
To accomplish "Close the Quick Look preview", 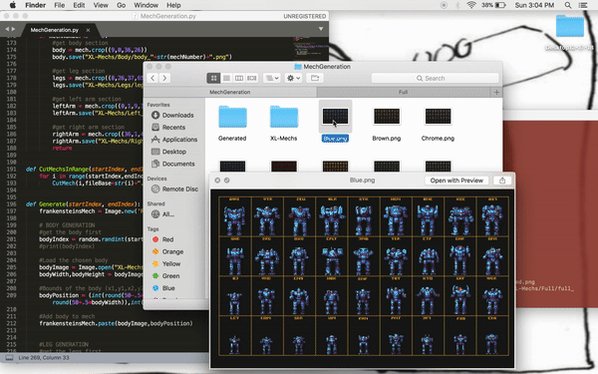I will 217,180.
